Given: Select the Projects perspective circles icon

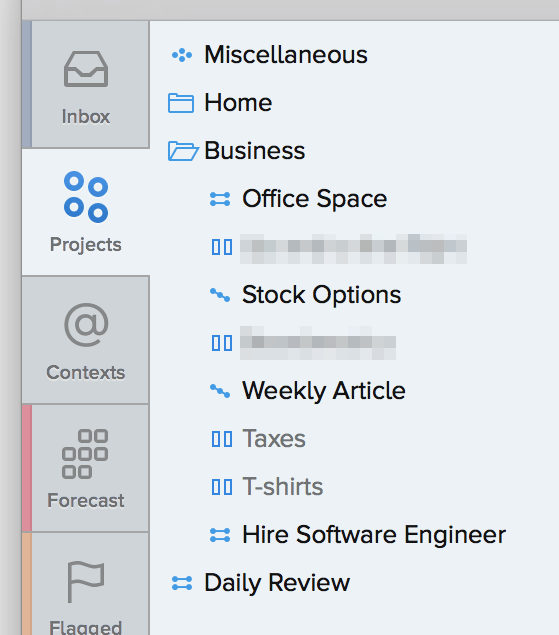Looking at the screenshot, I should pyautogui.click(x=86, y=197).
